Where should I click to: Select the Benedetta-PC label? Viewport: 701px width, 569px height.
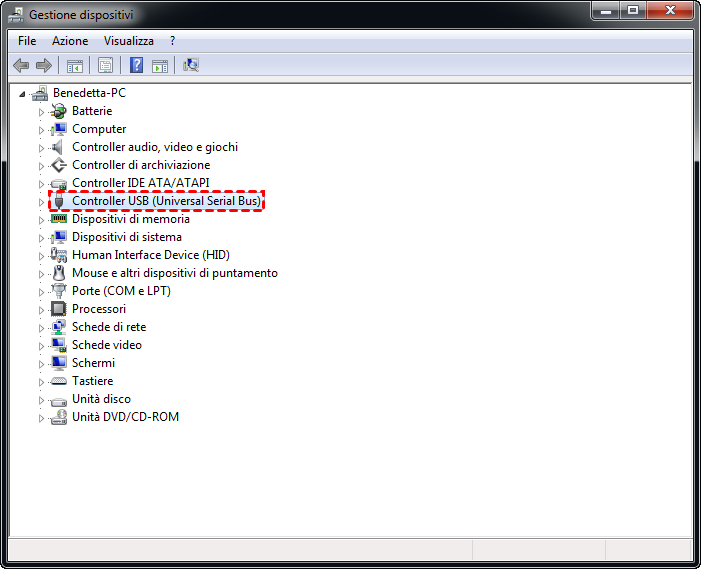click(89, 93)
